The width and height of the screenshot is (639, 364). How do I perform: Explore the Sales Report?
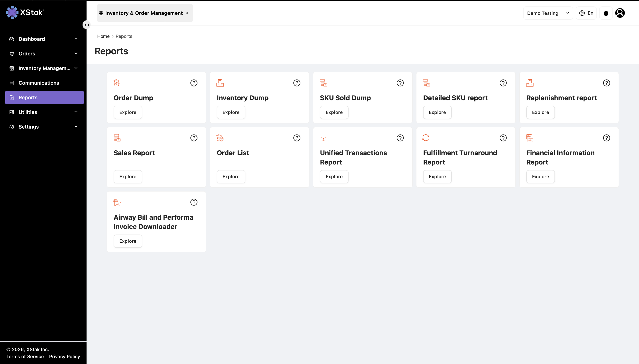(x=128, y=176)
